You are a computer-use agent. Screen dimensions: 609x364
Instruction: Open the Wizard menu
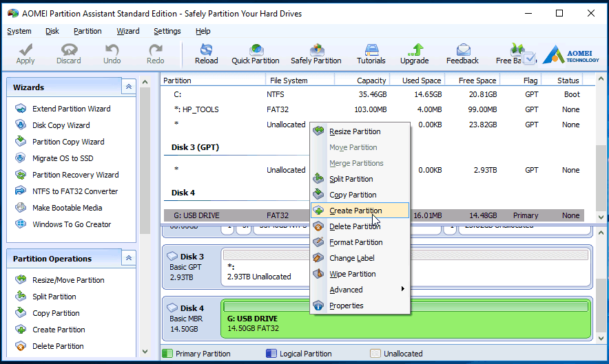[x=127, y=31]
